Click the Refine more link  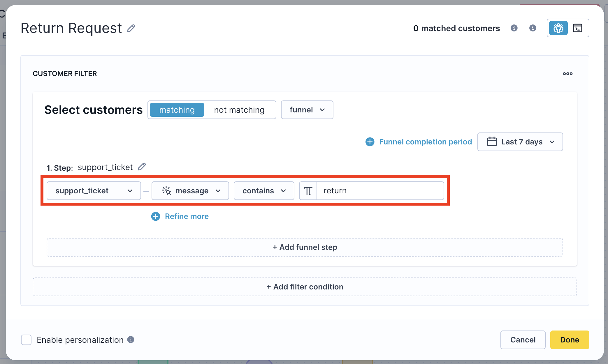187,216
